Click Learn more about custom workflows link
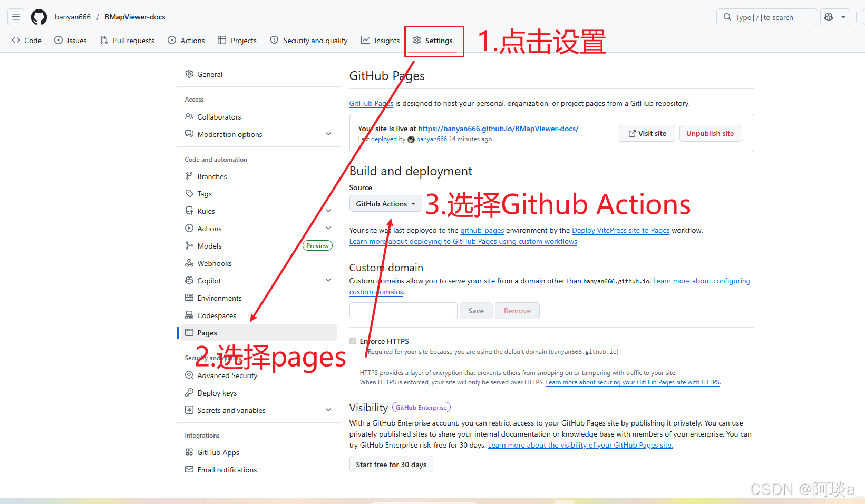The image size is (865, 504). click(463, 242)
